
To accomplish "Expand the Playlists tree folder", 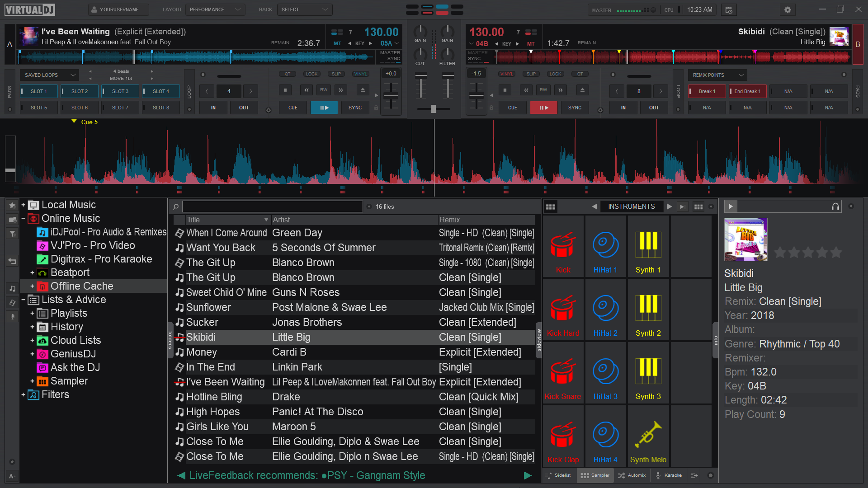I will [32, 313].
